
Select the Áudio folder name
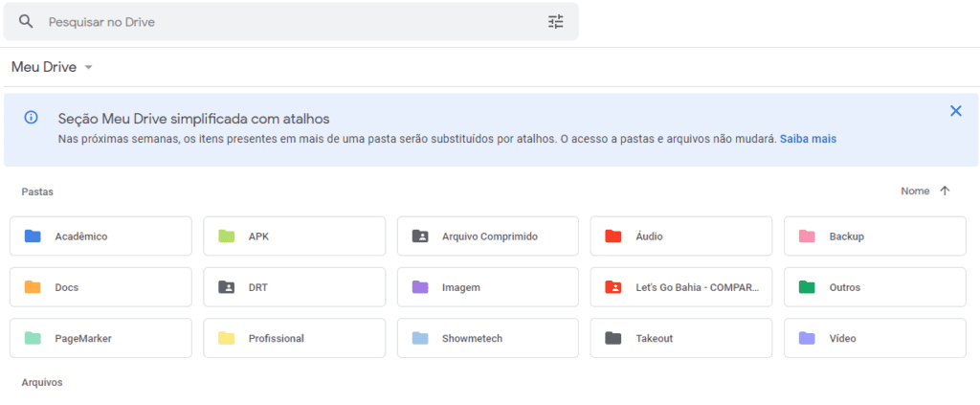(650, 236)
